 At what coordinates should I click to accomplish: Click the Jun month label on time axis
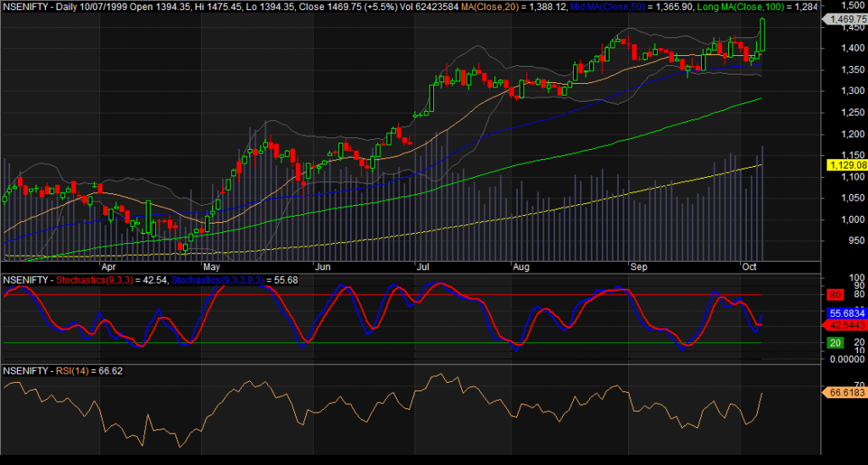coord(323,267)
